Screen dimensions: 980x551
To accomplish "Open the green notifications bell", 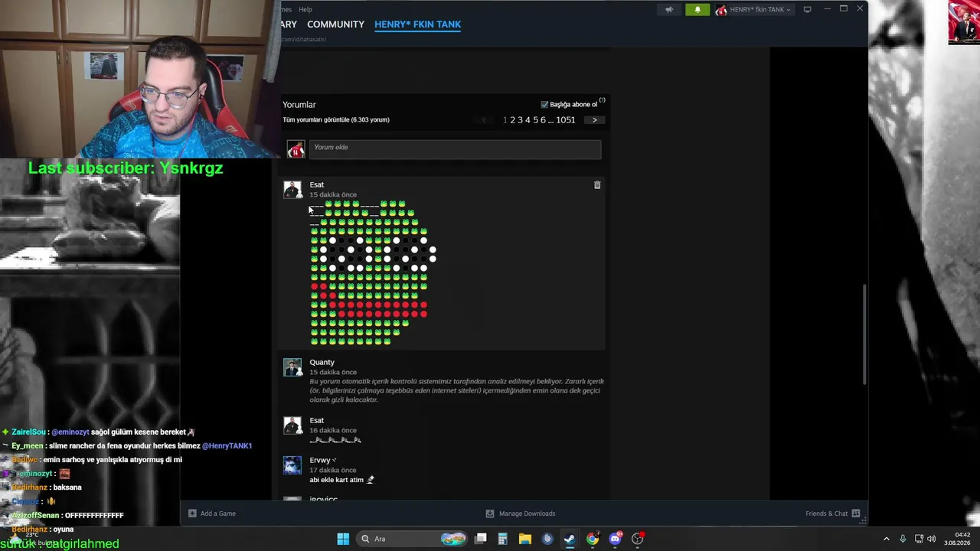I will 697,9.
